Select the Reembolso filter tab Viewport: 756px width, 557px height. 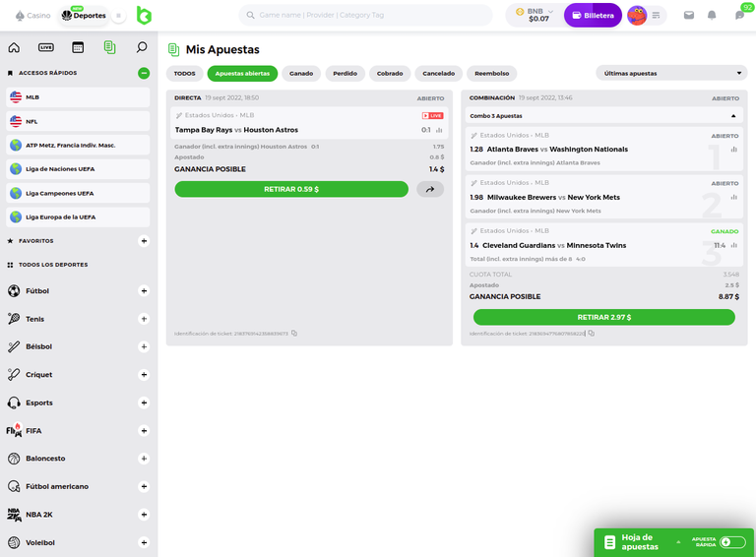pos(492,73)
